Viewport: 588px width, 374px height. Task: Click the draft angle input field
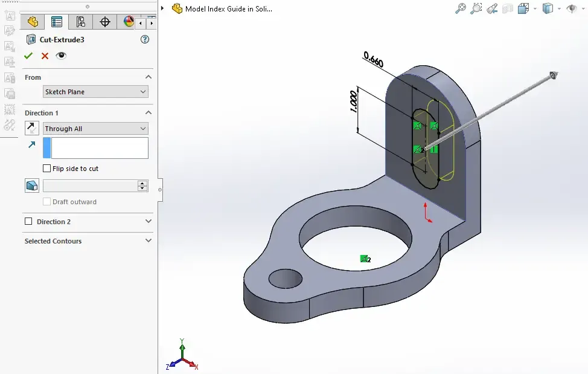pyautogui.click(x=90, y=185)
